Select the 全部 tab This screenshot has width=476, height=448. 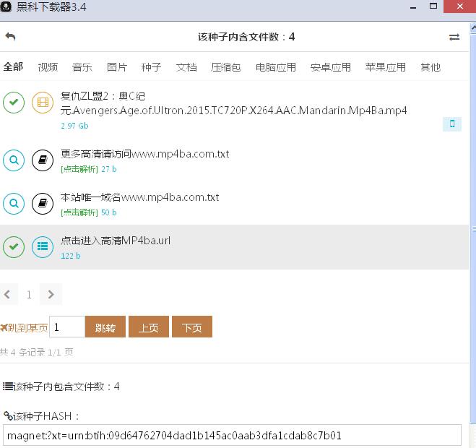tap(13, 66)
